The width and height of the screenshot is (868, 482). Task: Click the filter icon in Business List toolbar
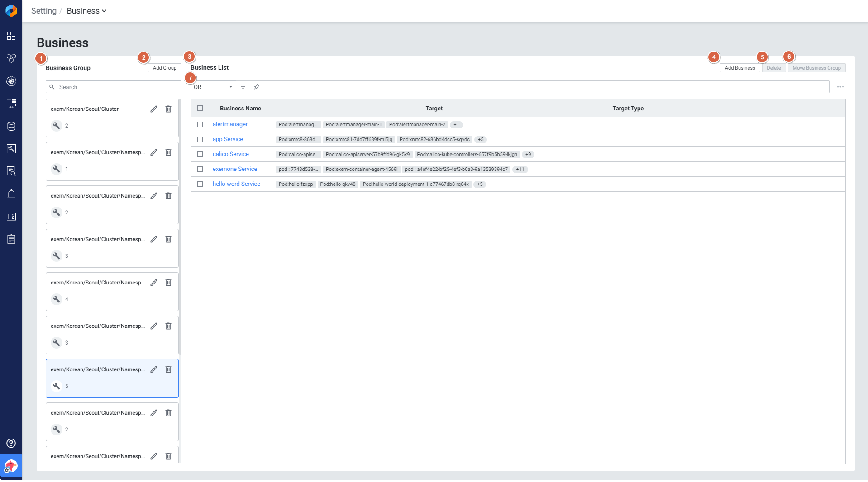243,87
